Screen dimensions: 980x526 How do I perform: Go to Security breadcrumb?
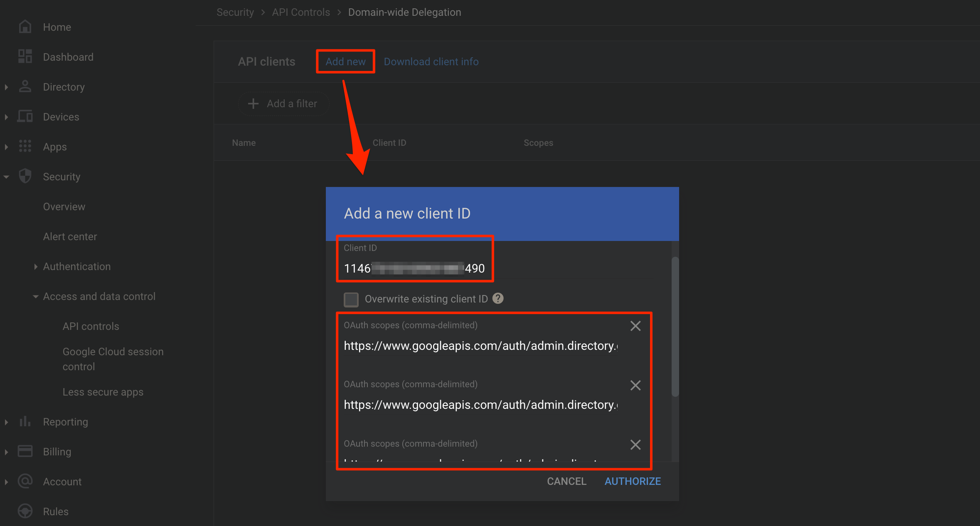point(235,12)
